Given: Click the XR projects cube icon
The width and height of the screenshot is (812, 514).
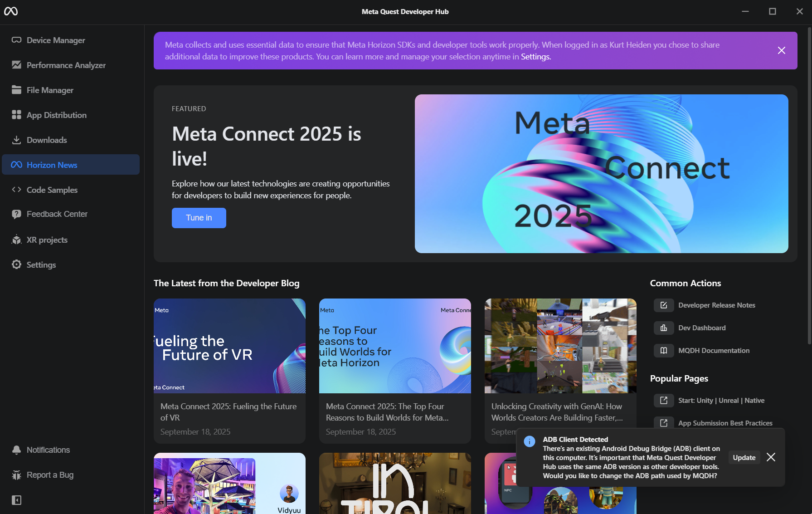Looking at the screenshot, I should coord(17,240).
